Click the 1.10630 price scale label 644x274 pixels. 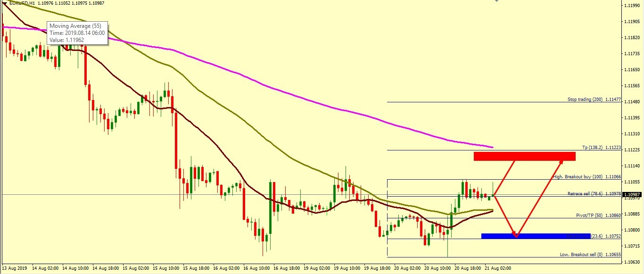[x=630, y=262]
